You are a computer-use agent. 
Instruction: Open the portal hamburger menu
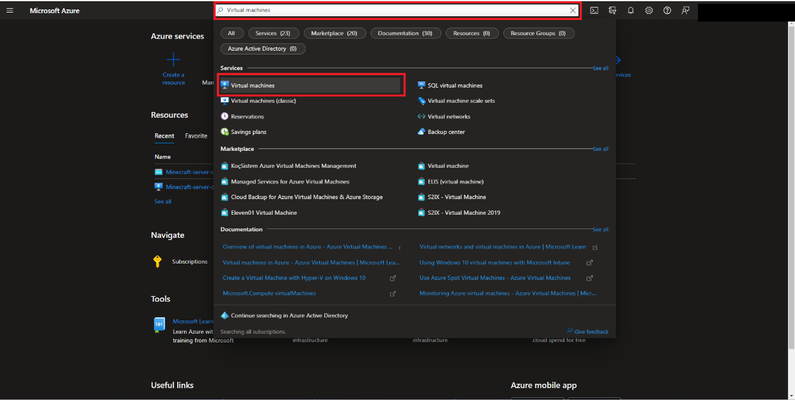tap(10, 11)
